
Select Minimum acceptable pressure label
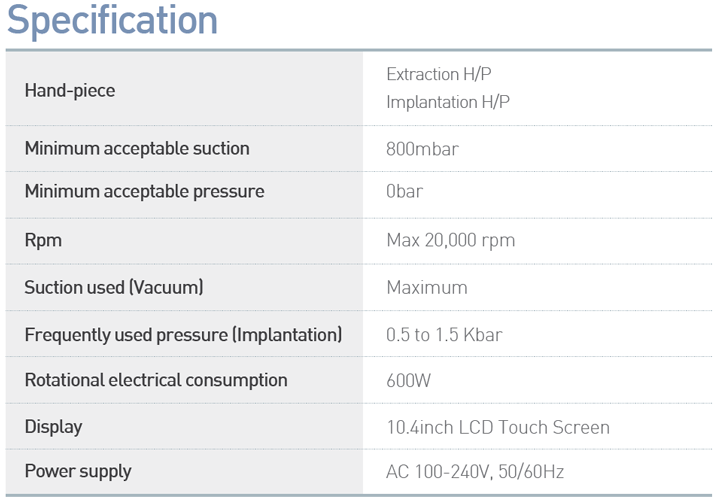tap(145, 192)
